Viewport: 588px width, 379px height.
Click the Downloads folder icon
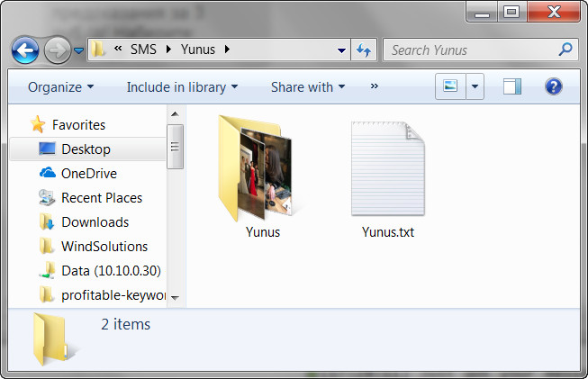tap(47, 221)
